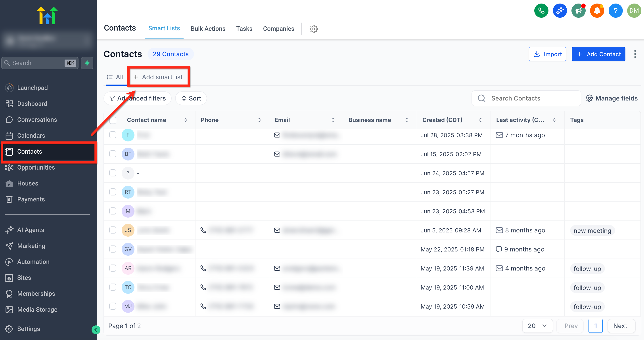Click the lightning quick actions icon
This screenshot has height=340, width=644.
(x=87, y=63)
